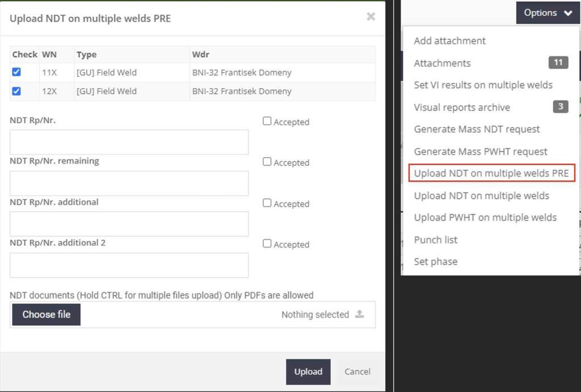The image size is (581, 392).
Task: Tick Accepted next to NDT Rp/Nr. additional 2
Action: (x=267, y=243)
